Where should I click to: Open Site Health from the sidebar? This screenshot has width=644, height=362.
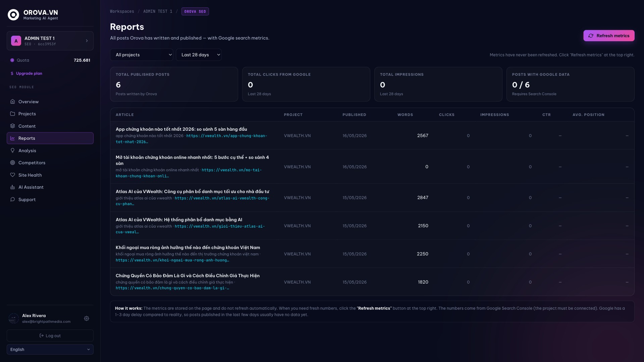click(x=50, y=175)
